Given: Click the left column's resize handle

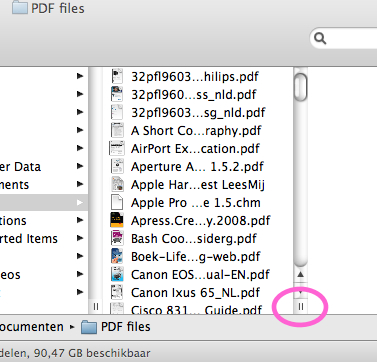Looking at the screenshot, I should coord(96,306).
